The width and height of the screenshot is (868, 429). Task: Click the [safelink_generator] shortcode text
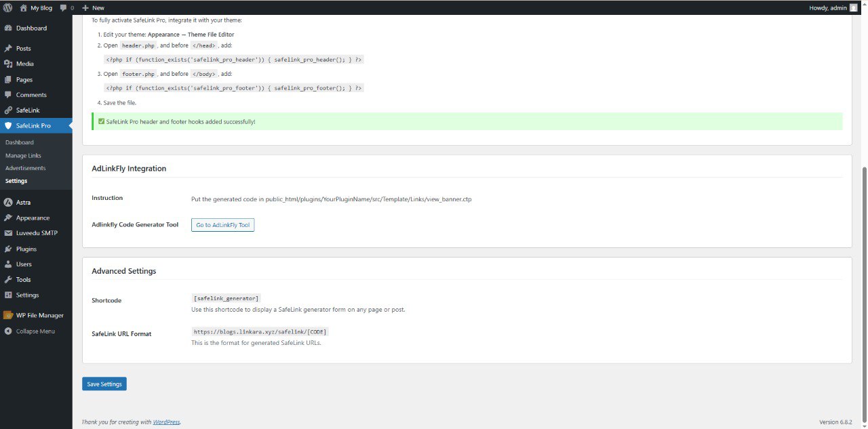click(x=226, y=298)
